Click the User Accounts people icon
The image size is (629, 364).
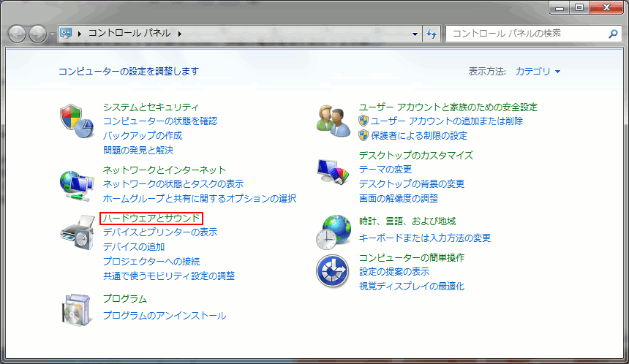pos(333,121)
